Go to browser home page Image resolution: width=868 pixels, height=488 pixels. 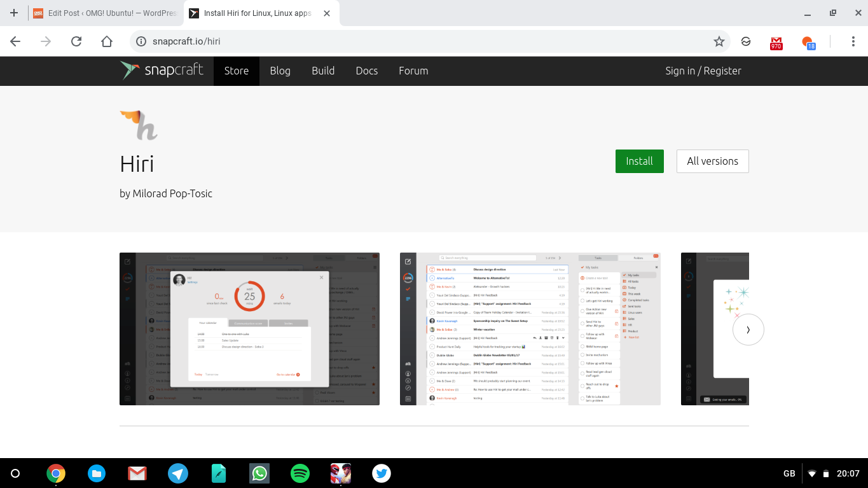click(107, 41)
